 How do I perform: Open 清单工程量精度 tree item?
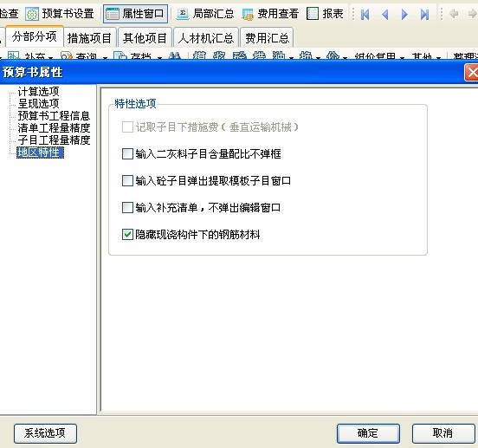(x=54, y=127)
